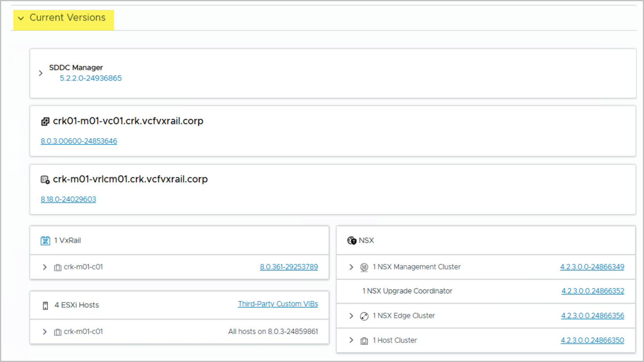The image size is (644, 362).
Task: Expand the SDDC Manager row
Action: pyautogui.click(x=41, y=73)
